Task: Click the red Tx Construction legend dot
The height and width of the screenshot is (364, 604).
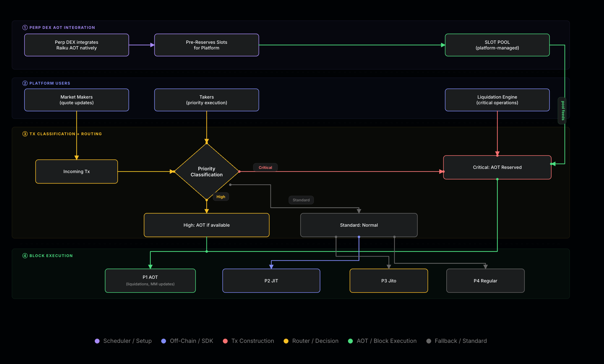Action: click(225, 341)
